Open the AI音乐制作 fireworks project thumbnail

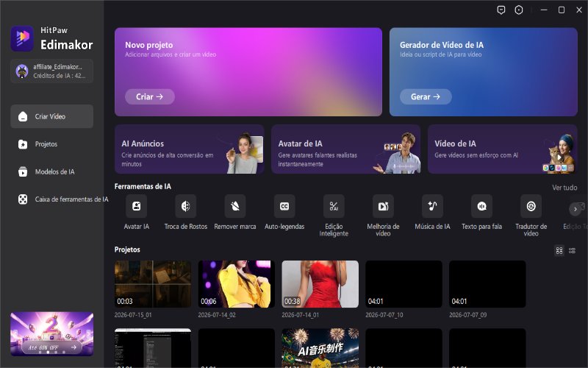320,348
